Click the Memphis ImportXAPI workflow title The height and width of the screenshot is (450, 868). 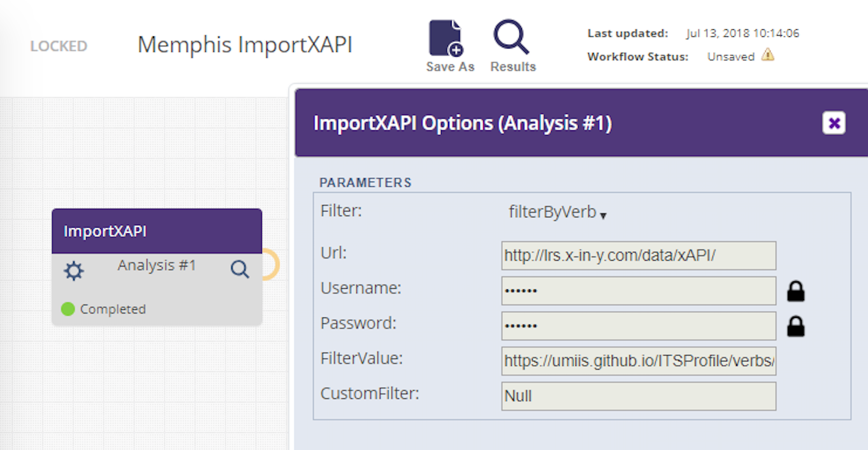coord(245,45)
